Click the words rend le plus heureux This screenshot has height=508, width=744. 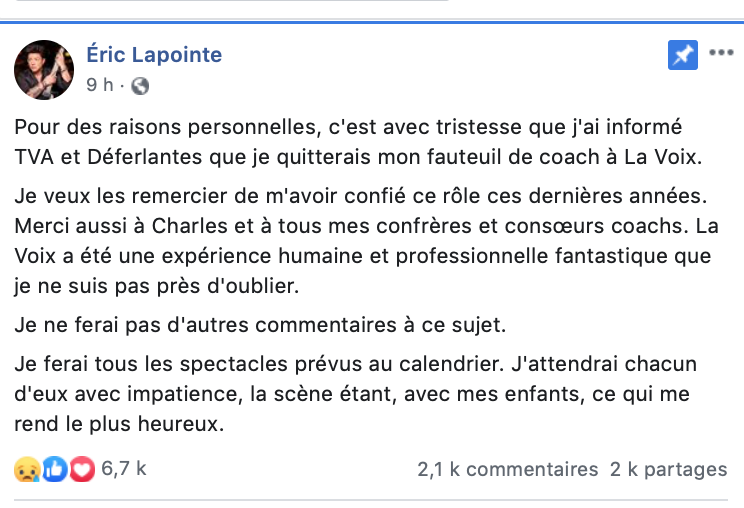[119, 424]
